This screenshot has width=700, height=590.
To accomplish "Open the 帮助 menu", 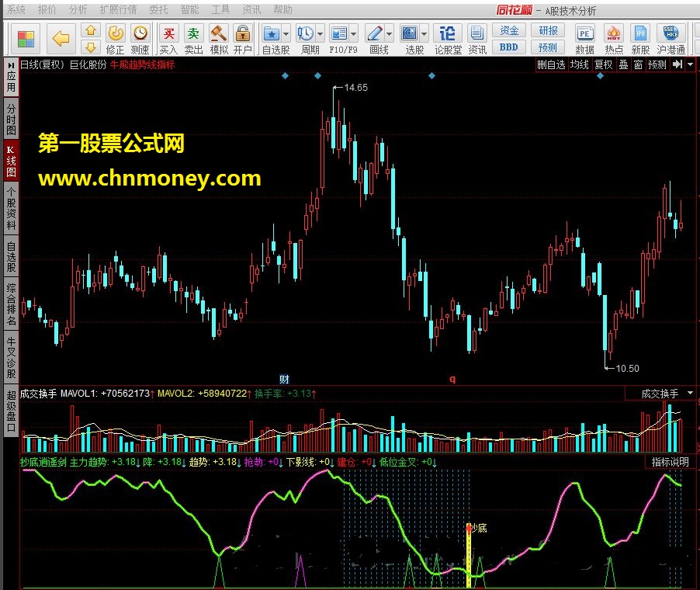I will [282, 9].
